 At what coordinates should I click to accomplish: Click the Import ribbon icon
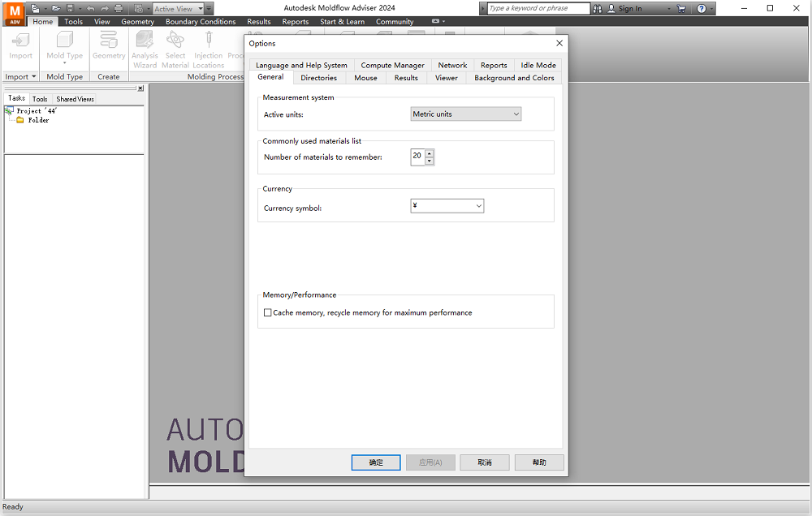21,41
